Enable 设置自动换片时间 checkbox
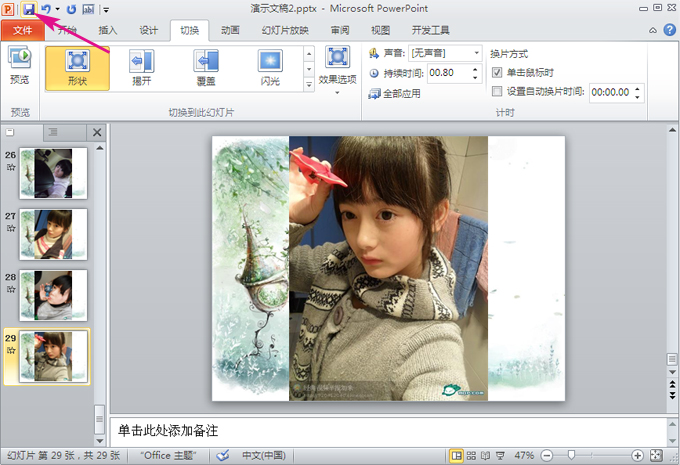The width and height of the screenshot is (680, 465). 498,91
